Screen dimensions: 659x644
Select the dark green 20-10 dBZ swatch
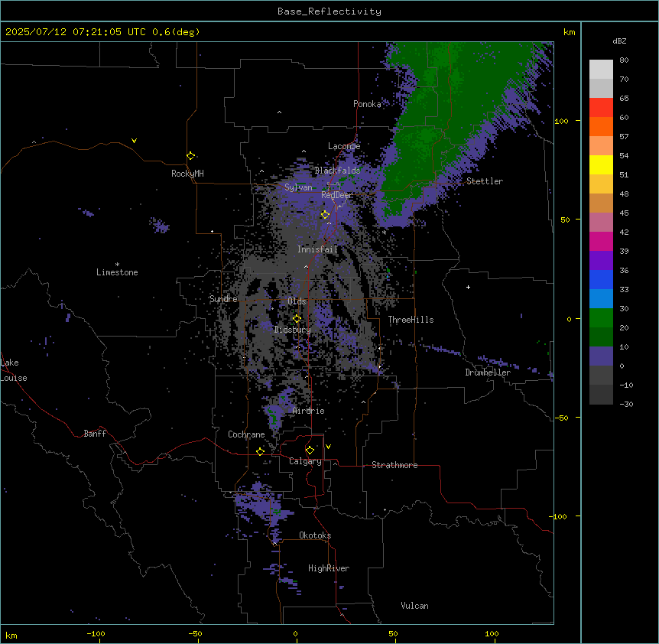[x=601, y=337]
